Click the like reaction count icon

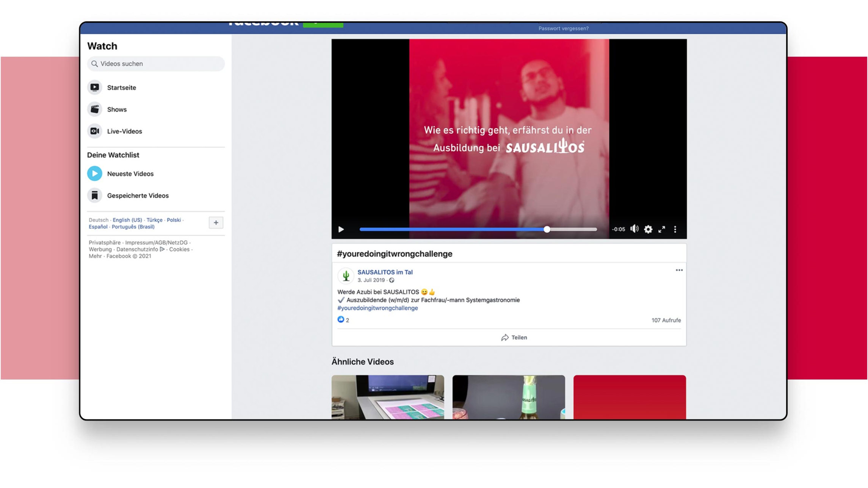[341, 320]
